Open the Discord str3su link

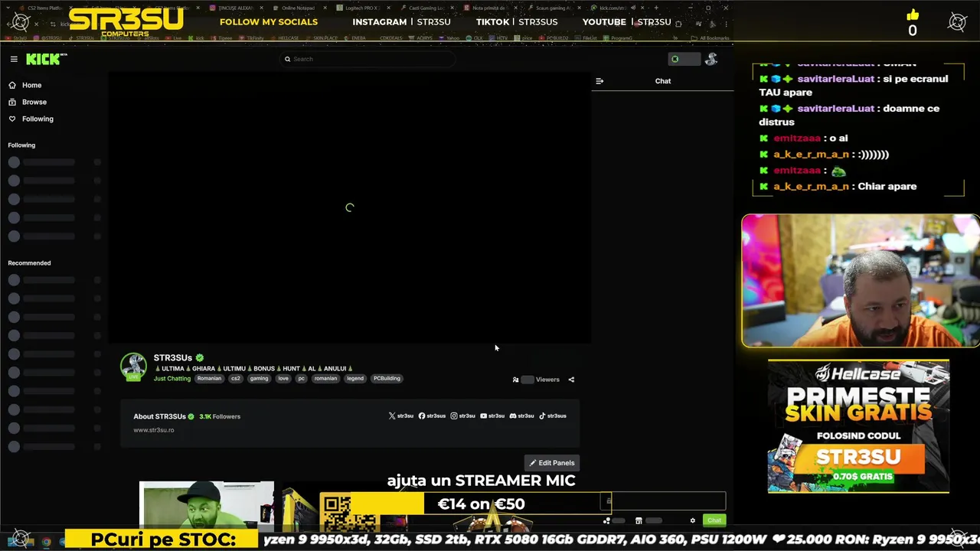pyautogui.click(x=522, y=416)
